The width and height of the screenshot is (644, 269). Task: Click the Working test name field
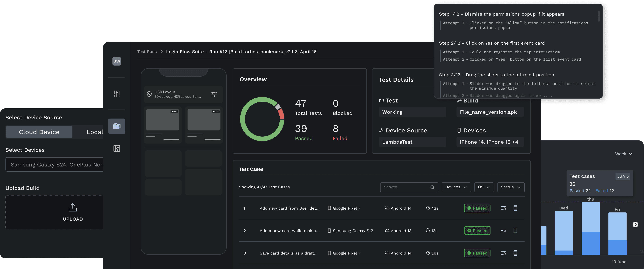(412, 112)
